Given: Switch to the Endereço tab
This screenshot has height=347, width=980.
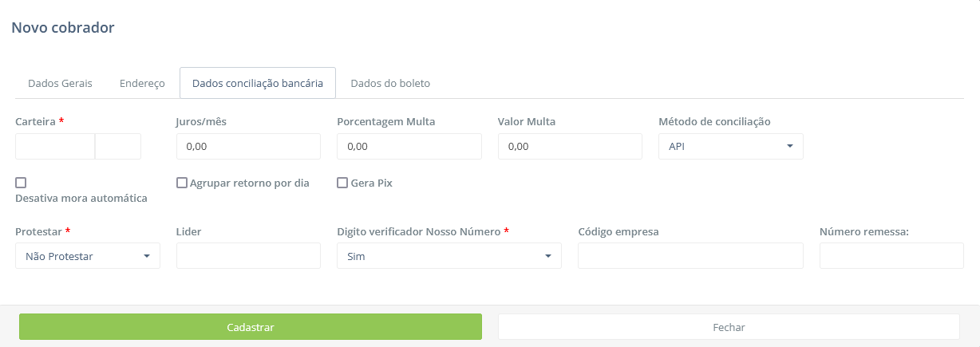Looking at the screenshot, I should click(142, 83).
